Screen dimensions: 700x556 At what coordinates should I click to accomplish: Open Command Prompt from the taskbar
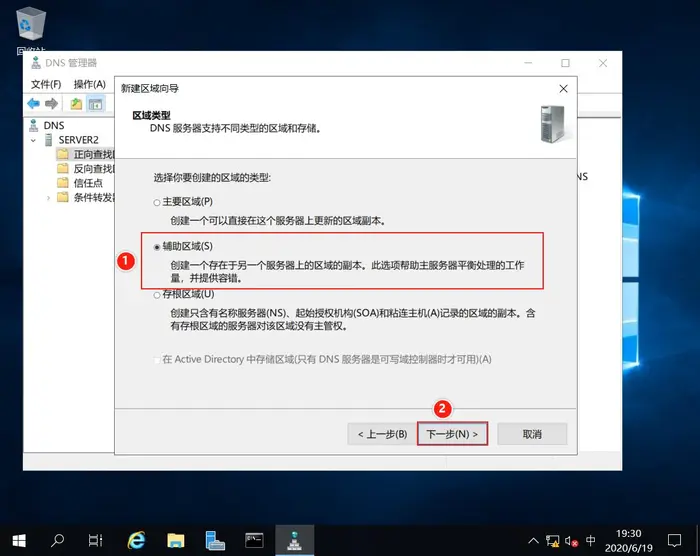tap(254, 541)
